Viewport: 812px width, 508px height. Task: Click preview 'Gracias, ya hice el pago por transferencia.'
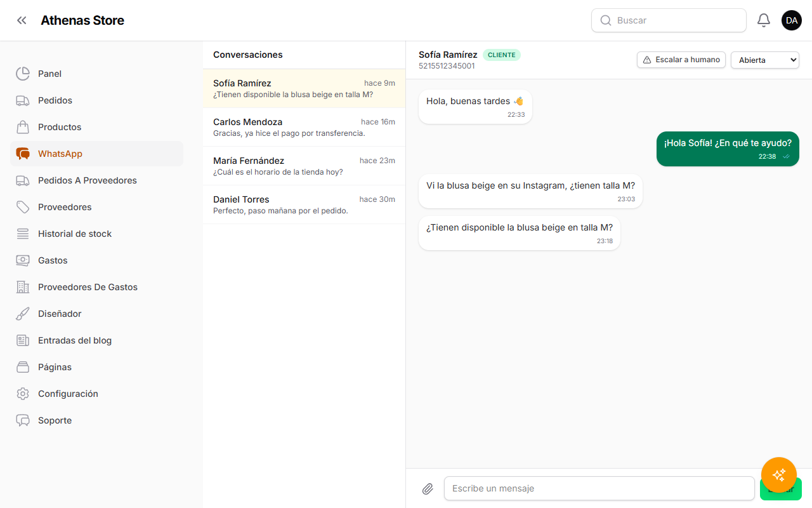(289, 133)
